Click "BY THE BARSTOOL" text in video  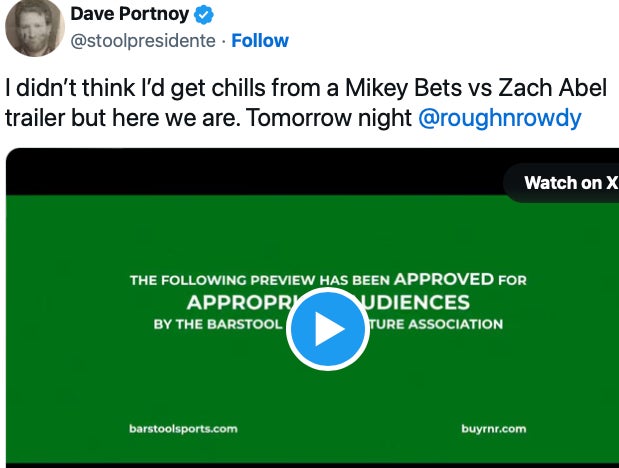[217, 324]
